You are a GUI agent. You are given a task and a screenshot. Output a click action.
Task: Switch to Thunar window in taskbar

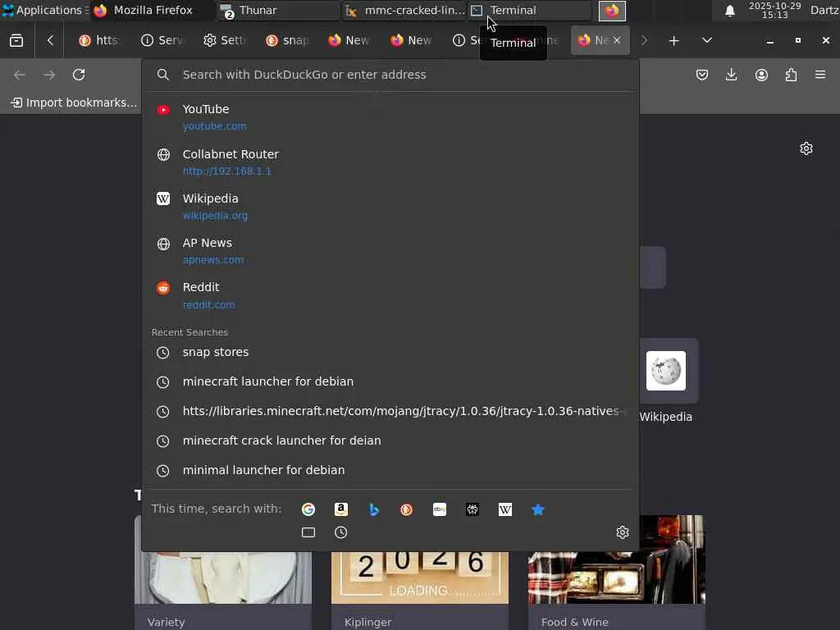(279, 10)
